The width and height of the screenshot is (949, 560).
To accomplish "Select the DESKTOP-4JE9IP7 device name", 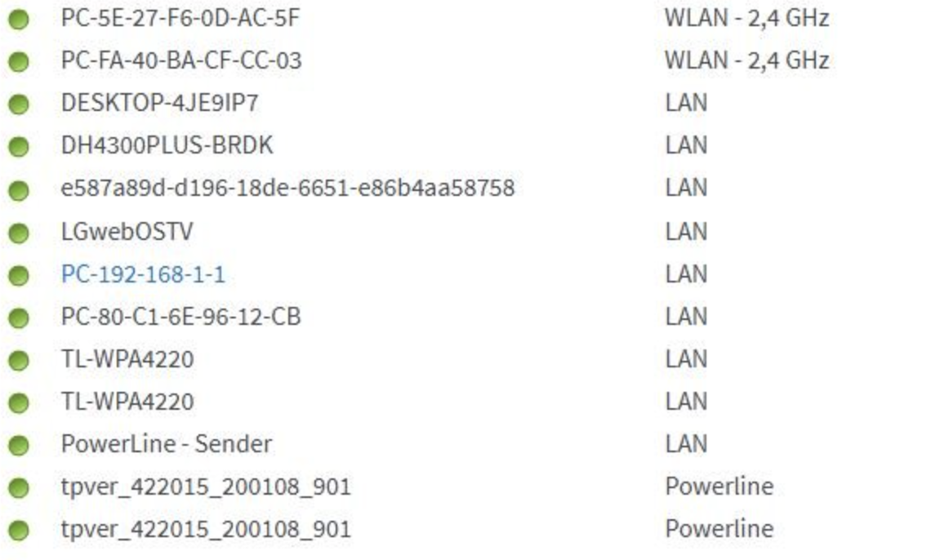I will 160,103.
